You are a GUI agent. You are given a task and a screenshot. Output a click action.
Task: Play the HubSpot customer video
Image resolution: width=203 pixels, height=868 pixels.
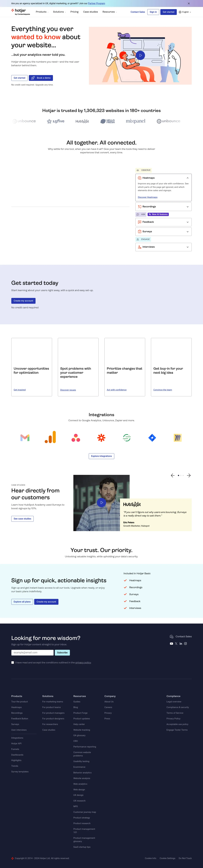click(101, 502)
